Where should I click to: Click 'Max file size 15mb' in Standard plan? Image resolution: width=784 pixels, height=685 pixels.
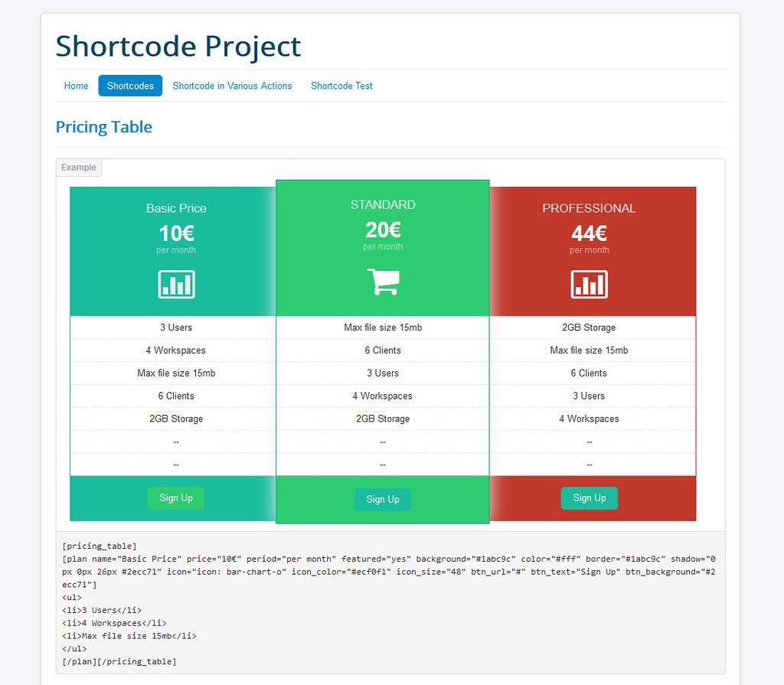coord(383,328)
